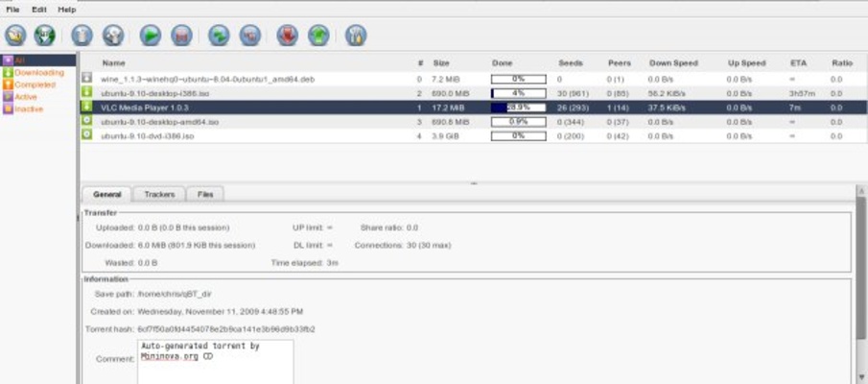
Task: Click the 30 (961) seeds cell
Action: click(573, 94)
